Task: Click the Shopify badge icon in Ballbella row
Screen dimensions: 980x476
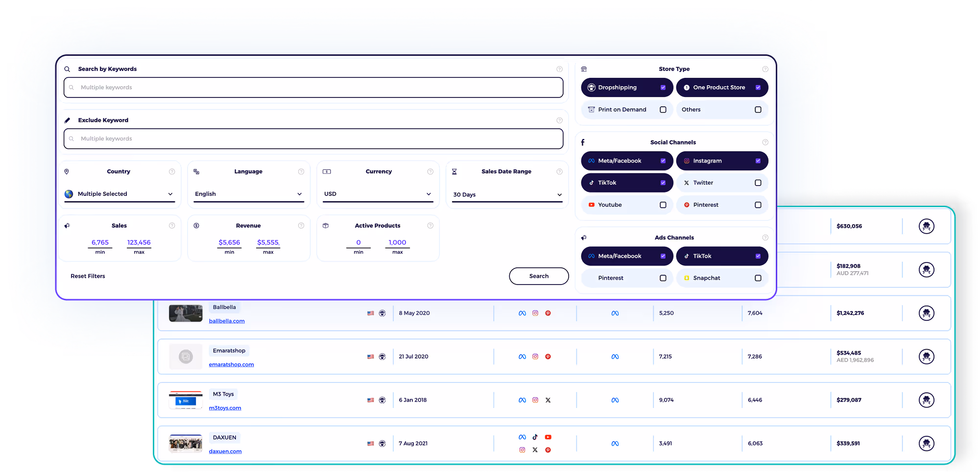Action: 382,313
